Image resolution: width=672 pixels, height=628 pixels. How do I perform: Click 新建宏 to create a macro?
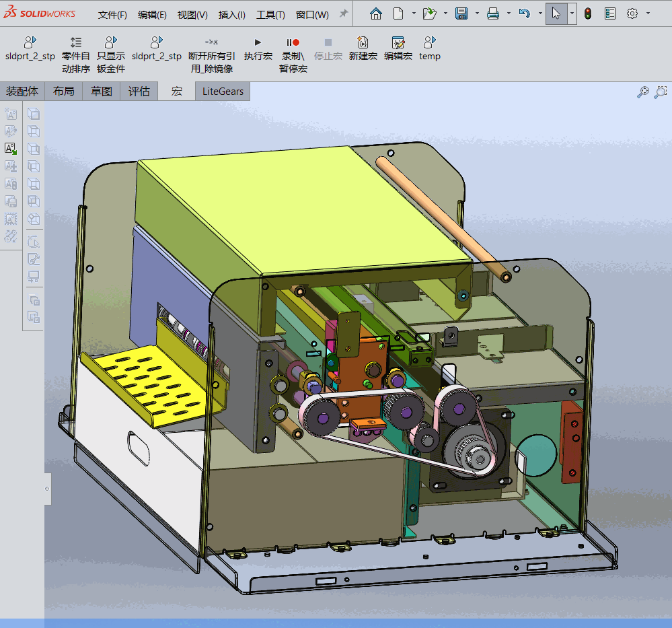(x=363, y=49)
